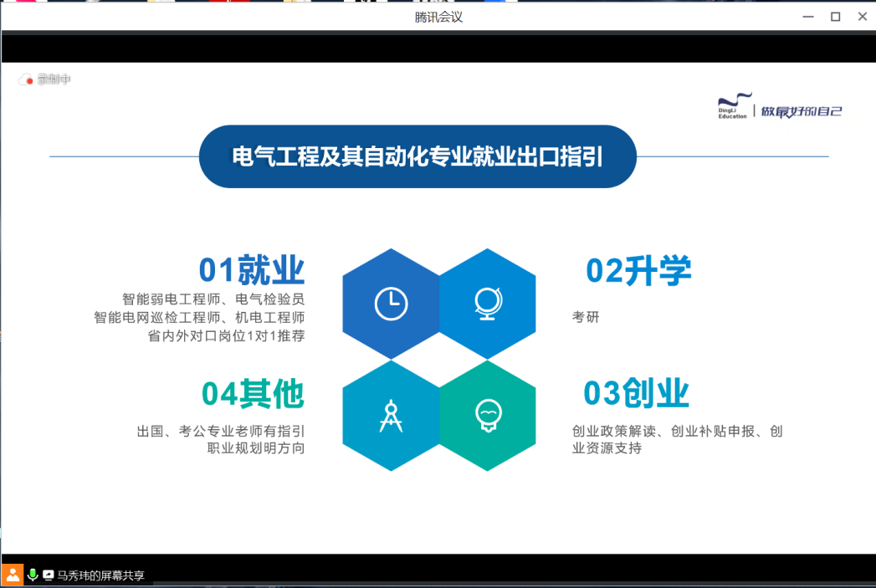Click the green microphone icon
This screenshot has width=876, height=588.
33,575
